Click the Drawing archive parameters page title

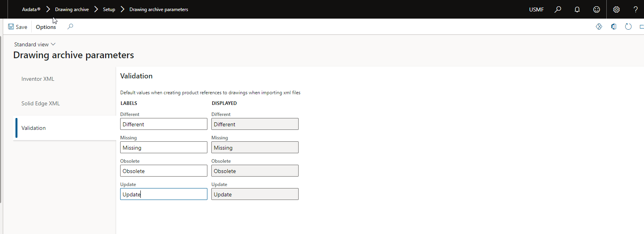pos(74,55)
